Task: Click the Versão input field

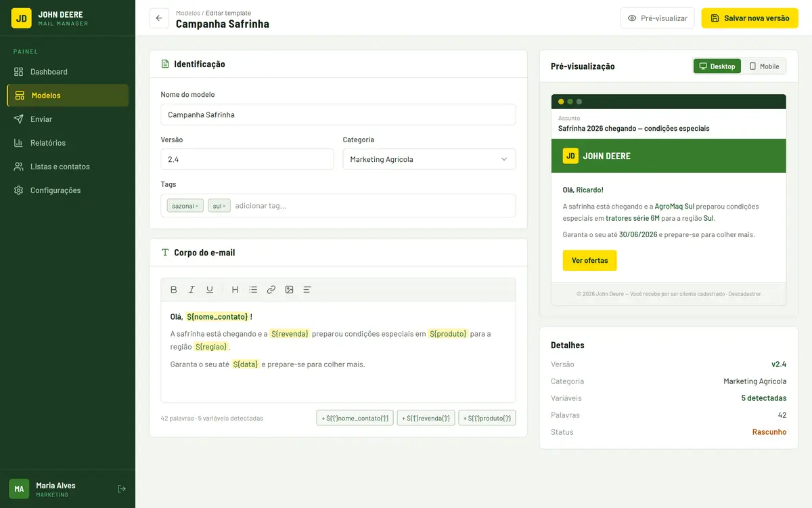Action: point(247,159)
